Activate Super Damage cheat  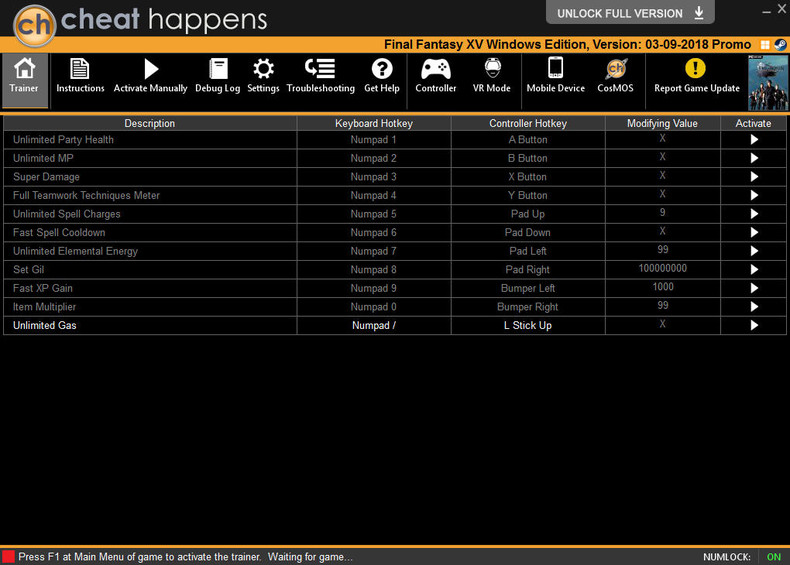coord(754,177)
